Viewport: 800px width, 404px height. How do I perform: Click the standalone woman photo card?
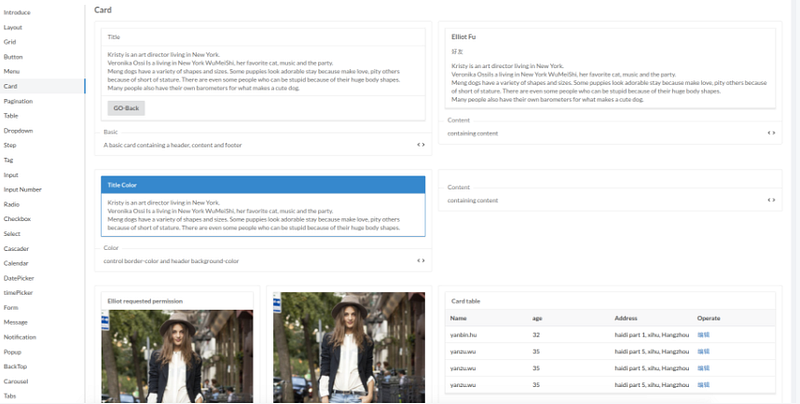pyautogui.click(x=349, y=347)
